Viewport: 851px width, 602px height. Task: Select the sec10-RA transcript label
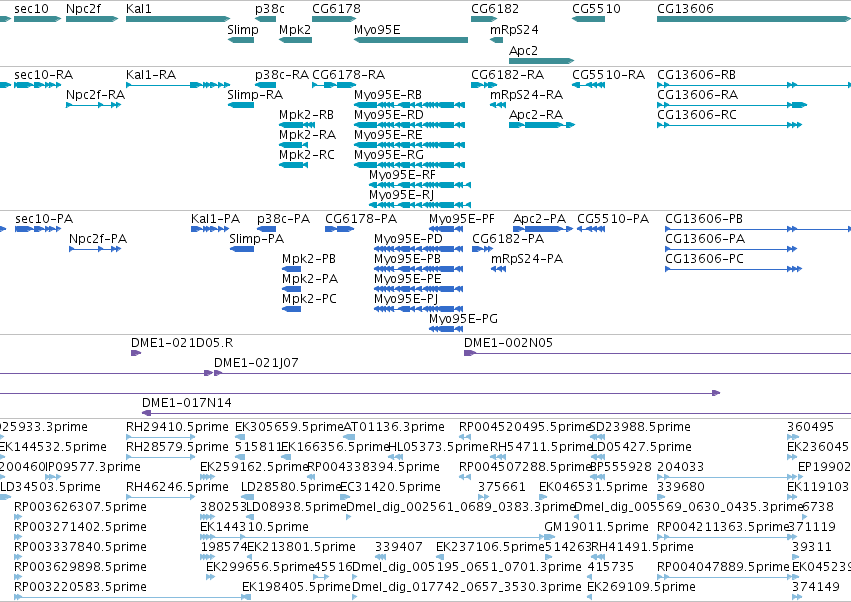click(x=43, y=75)
